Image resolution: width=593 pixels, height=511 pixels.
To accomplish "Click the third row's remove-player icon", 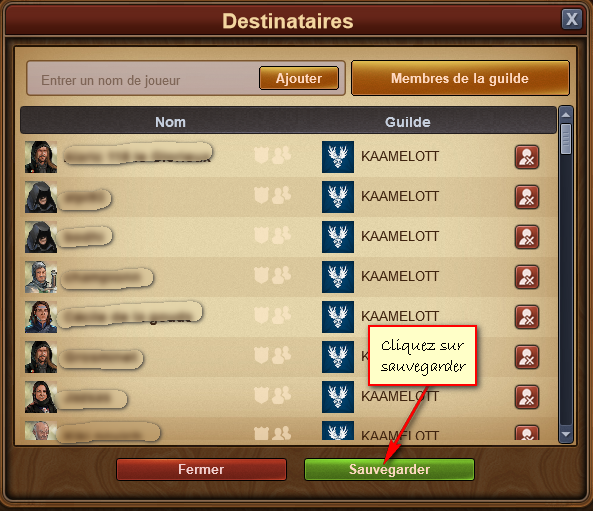I will click(527, 237).
